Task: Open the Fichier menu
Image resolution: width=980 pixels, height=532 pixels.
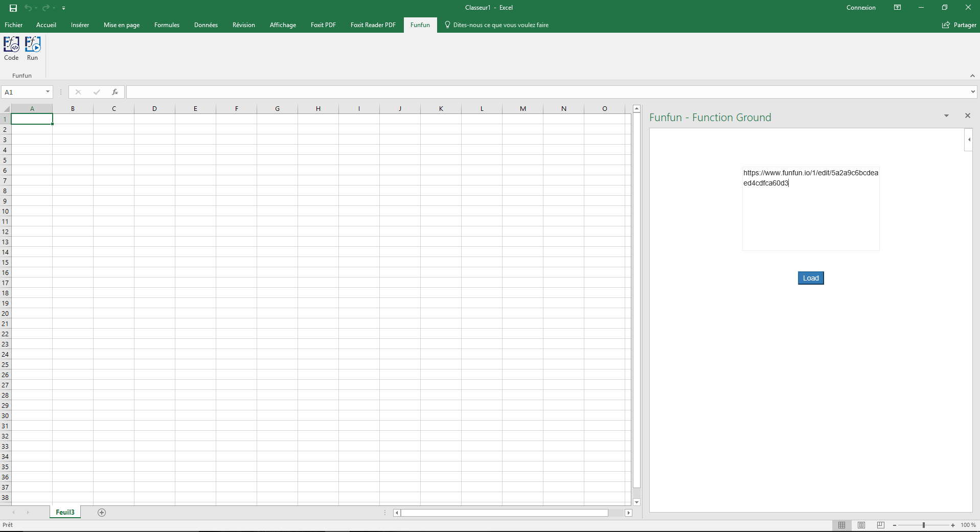Action: point(14,25)
